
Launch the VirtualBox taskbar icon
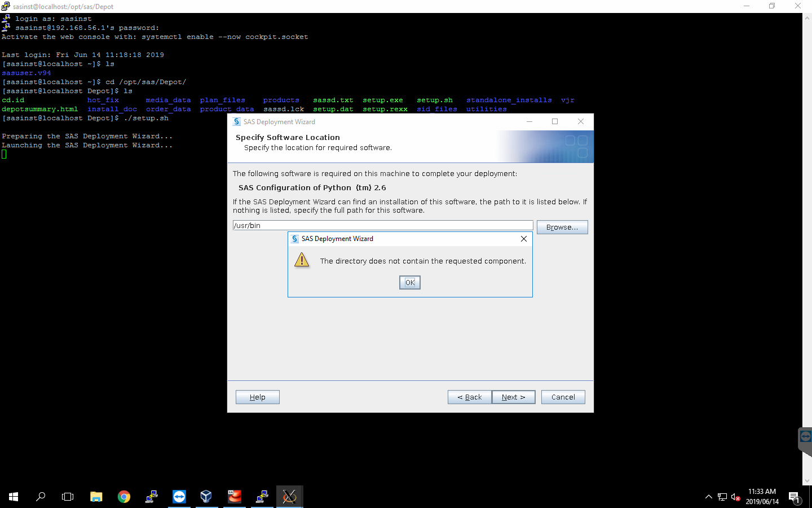tap(206, 497)
